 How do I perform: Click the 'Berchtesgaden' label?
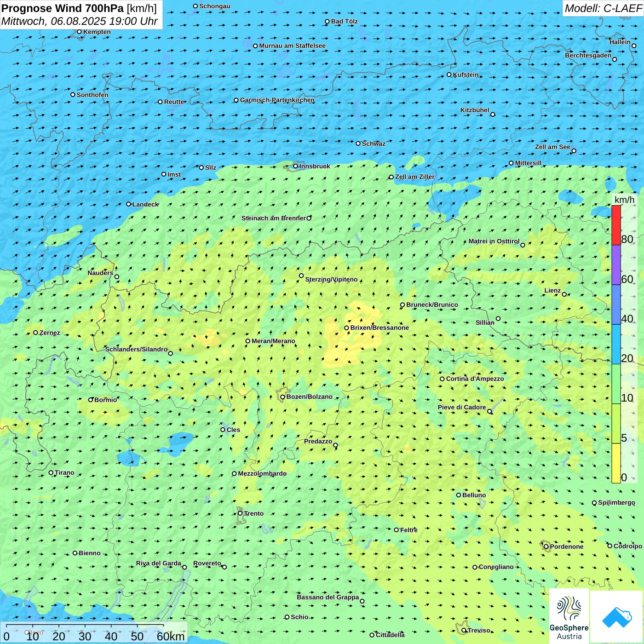tap(588, 55)
